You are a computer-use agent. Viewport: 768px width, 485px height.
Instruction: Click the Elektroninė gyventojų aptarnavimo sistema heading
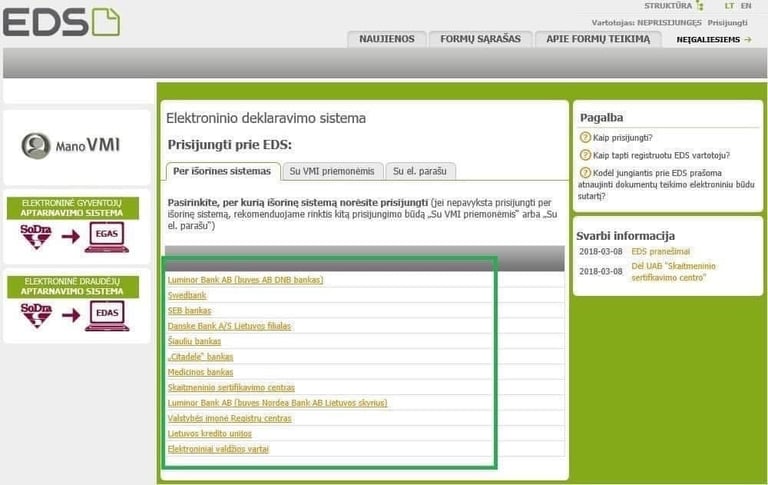tap(72, 208)
